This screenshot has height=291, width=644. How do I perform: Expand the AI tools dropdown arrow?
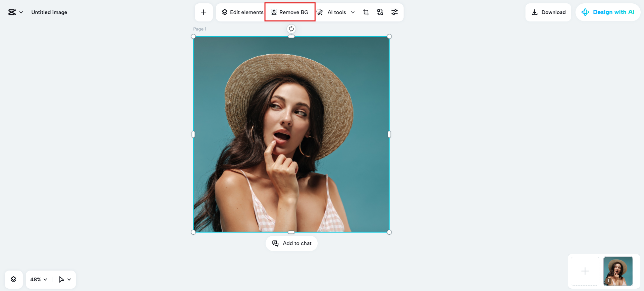pos(353,12)
